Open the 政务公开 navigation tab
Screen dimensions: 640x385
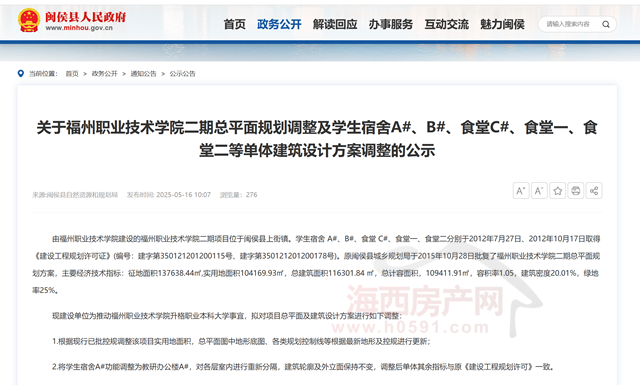pos(279,24)
